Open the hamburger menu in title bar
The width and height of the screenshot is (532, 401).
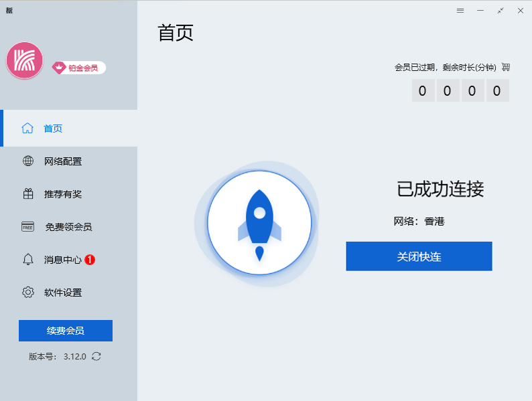coord(460,11)
